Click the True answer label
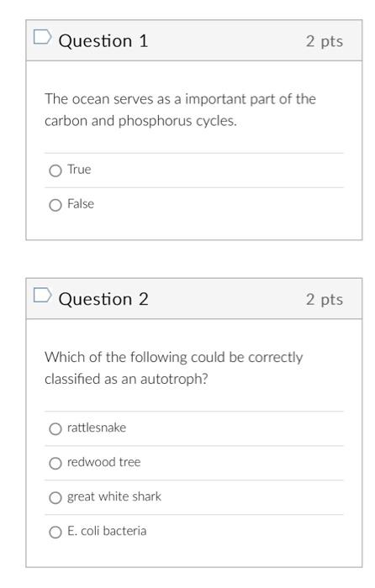Image resolution: width=375 pixels, height=588 pixels. pyautogui.click(x=79, y=170)
